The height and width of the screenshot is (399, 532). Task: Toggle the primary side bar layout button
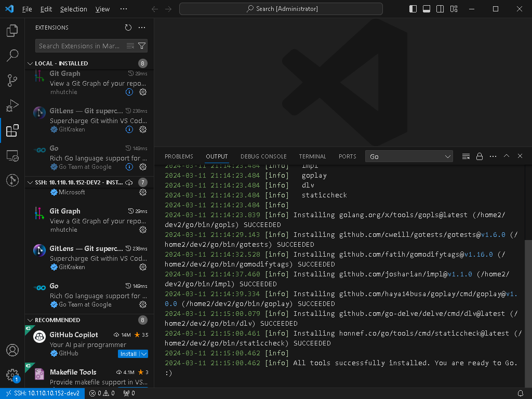click(413, 9)
